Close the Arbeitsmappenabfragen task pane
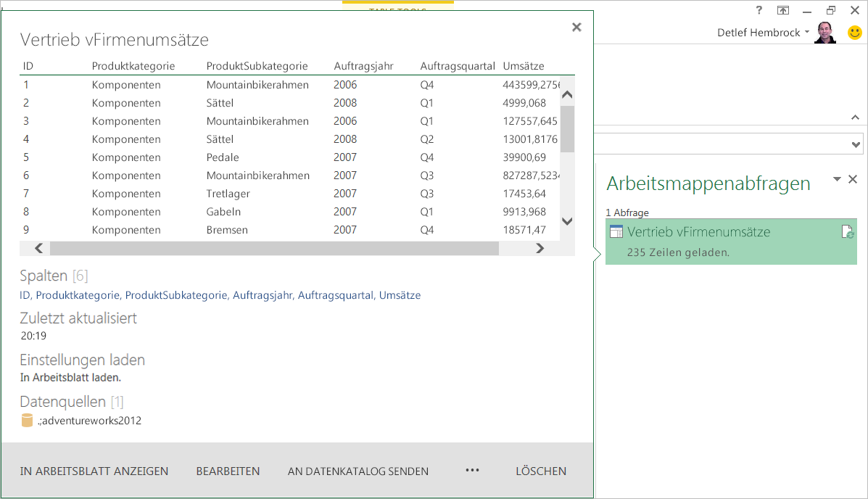 pyautogui.click(x=853, y=179)
